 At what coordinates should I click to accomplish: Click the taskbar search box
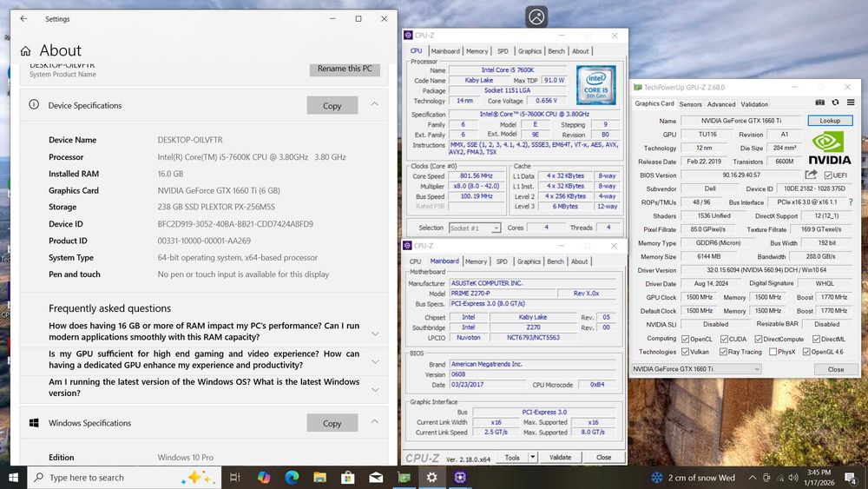click(124, 478)
